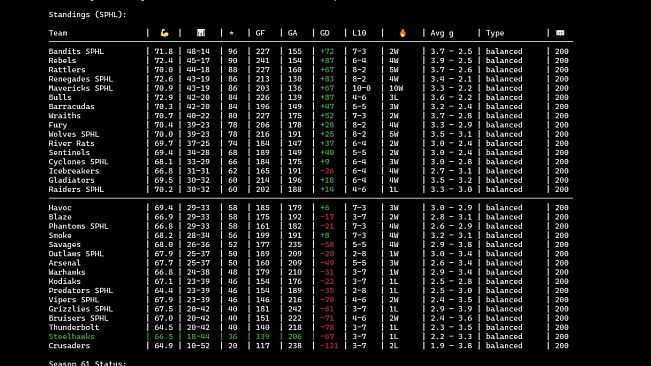Select the Barracudas team name

tap(71, 107)
